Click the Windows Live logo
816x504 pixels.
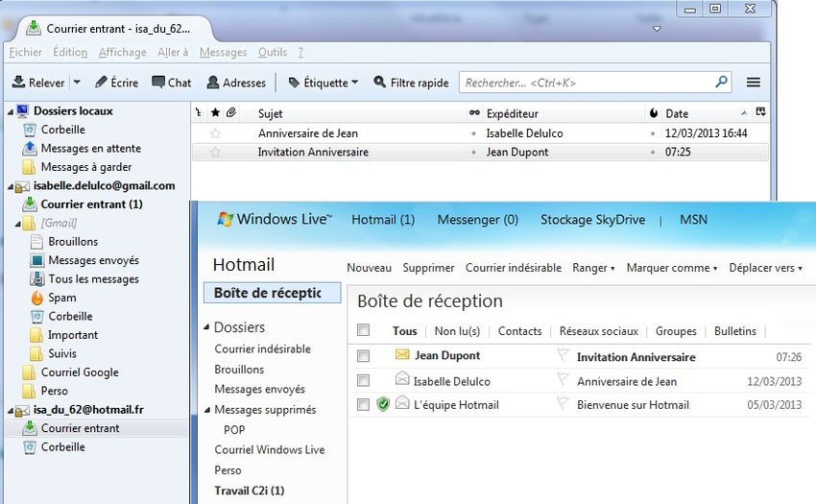275,219
